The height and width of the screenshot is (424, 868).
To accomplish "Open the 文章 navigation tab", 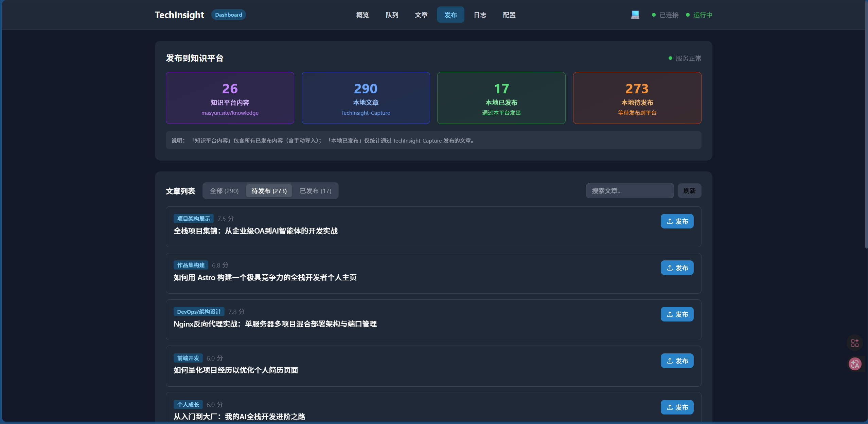I will (421, 15).
